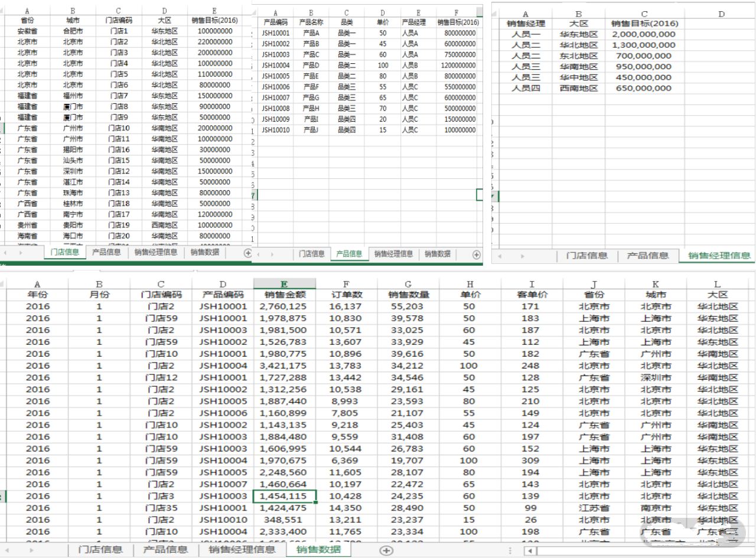The image size is (756, 558).
Task: Switch to 销售经理信息 tab in bottom window
Action: coord(242,550)
